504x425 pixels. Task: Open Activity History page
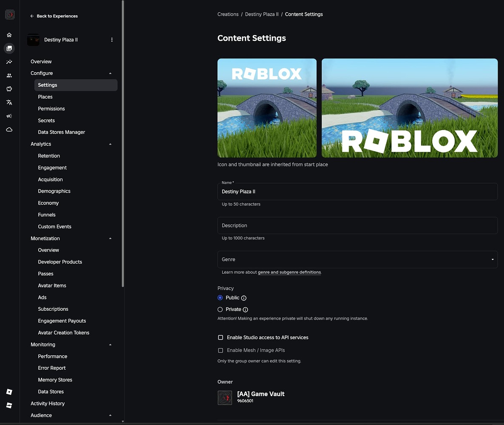[x=48, y=403]
